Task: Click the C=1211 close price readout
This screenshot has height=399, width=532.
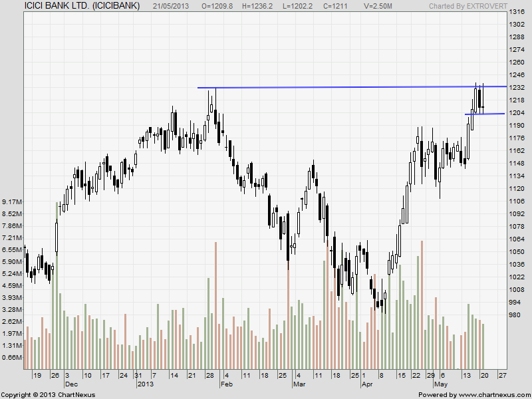Action: click(352, 6)
